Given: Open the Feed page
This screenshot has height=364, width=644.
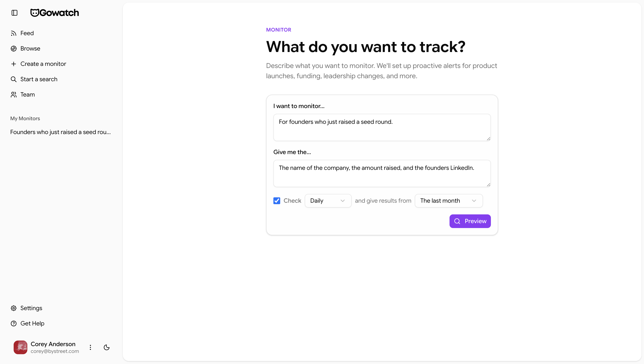Looking at the screenshot, I should point(27,33).
